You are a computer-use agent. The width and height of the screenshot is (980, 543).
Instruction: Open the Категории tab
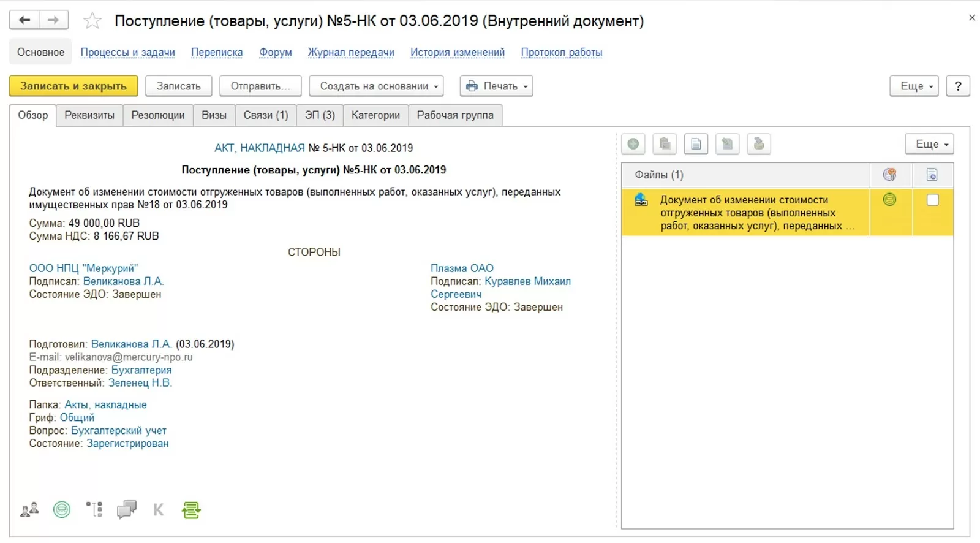pyautogui.click(x=375, y=115)
